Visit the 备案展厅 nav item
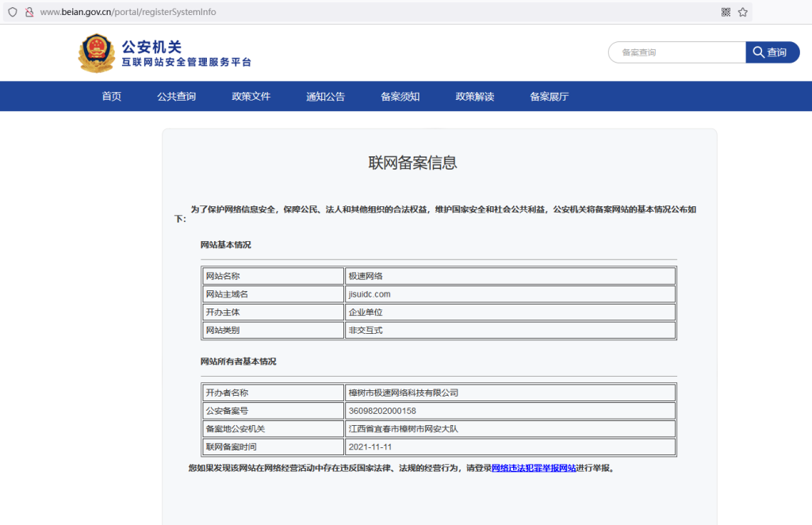The height and width of the screenshot is (525, 812). 549,97
